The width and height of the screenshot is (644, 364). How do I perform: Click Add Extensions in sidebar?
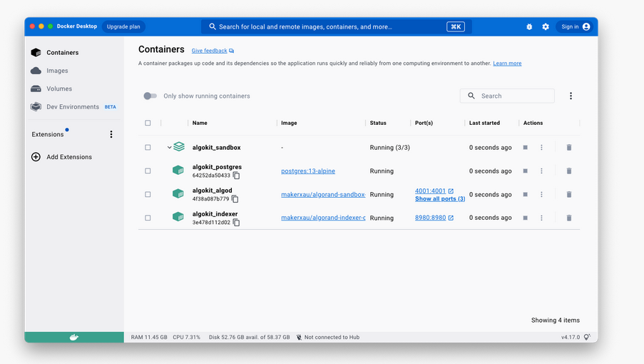click(x=61, y=157)
